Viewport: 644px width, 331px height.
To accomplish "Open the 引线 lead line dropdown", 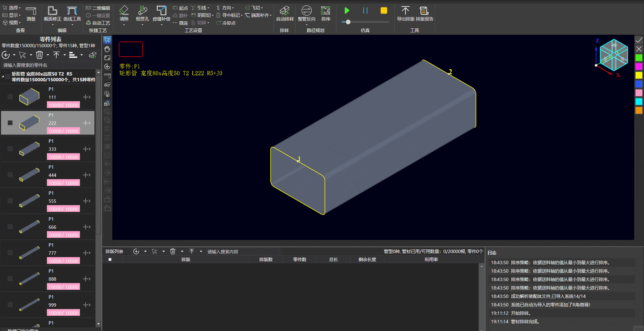I will coord(200,8).
